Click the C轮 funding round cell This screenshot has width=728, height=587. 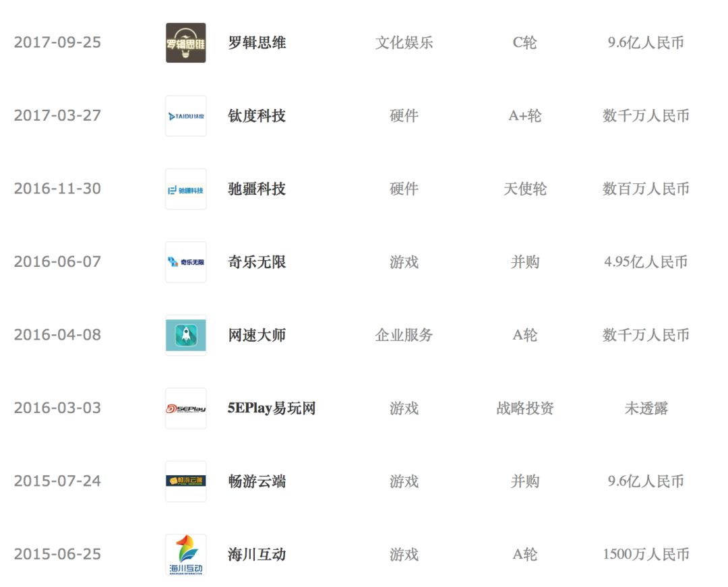524,42
